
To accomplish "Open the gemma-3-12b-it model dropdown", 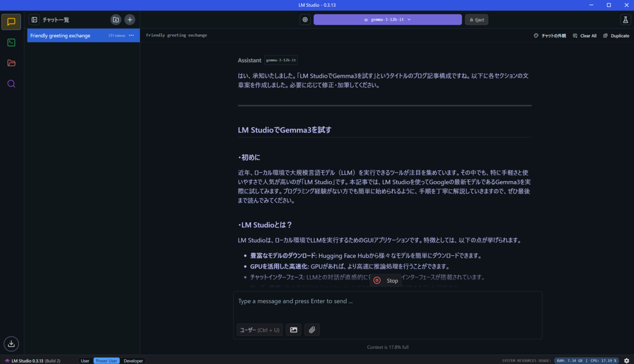I will [x=387, y=20].
